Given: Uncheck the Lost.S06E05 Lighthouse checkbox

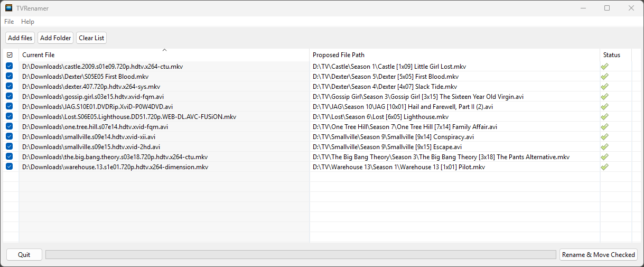Looking at the screenshot, I should pos(10,117).
